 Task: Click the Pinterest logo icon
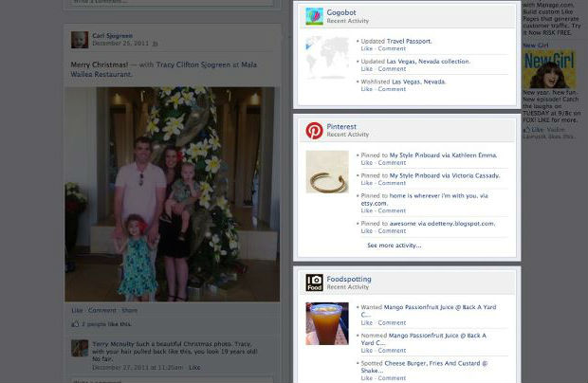tap(314, 131)
